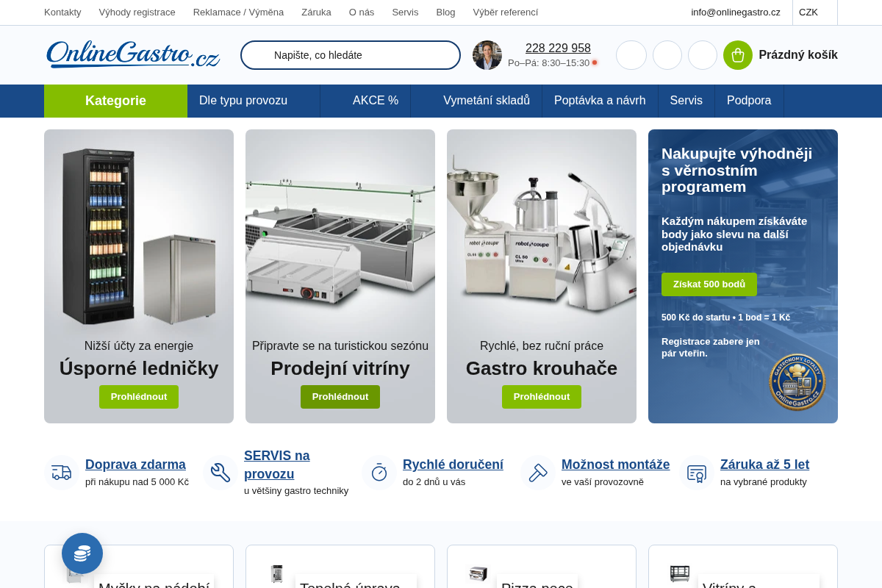Open the CZK currency dropdown
This screenshot has height=588, width=882.
click(x=814, y=12)
